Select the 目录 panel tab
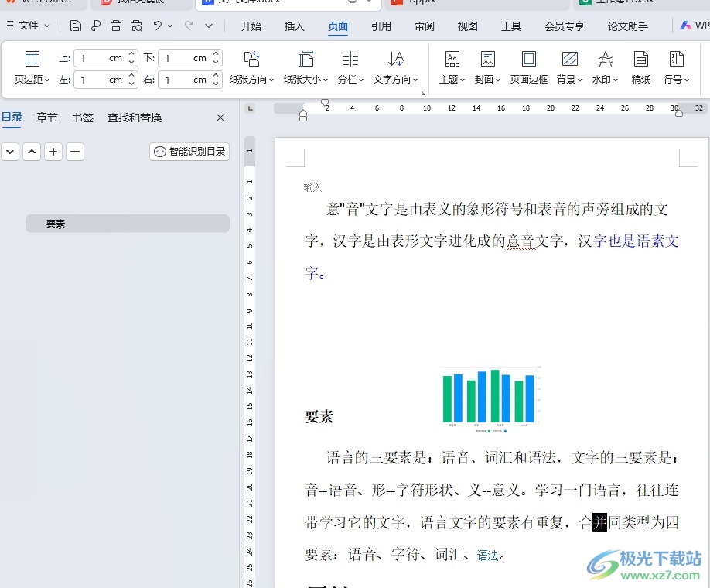Viewport: 710px width, 588px height. [x=12, y=118]
